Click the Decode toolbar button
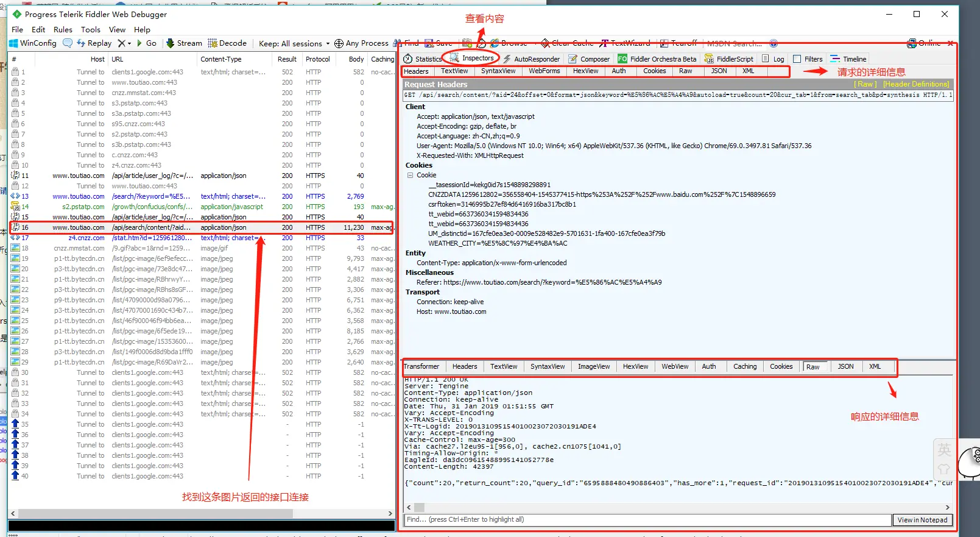Viewport: 980px width, 537px height. (x=227, y=43)
